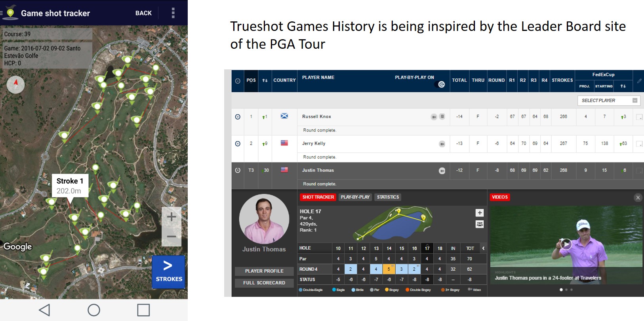Click the Stroke 1 202.0m info popup
The height and width of the screenshot is (321, 644).
[70, 186]
